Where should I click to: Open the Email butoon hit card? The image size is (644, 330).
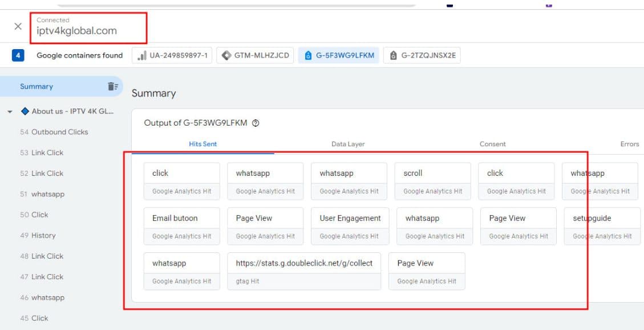[182, 226]
